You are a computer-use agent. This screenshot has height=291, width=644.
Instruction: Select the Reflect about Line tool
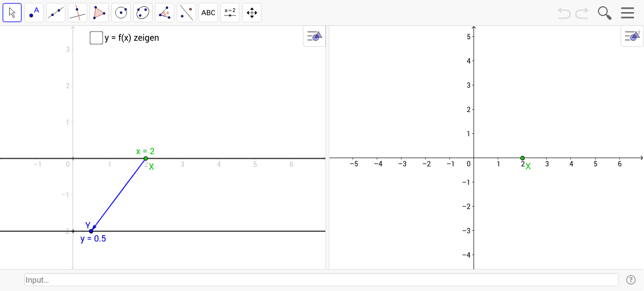[x=186, y=13]
